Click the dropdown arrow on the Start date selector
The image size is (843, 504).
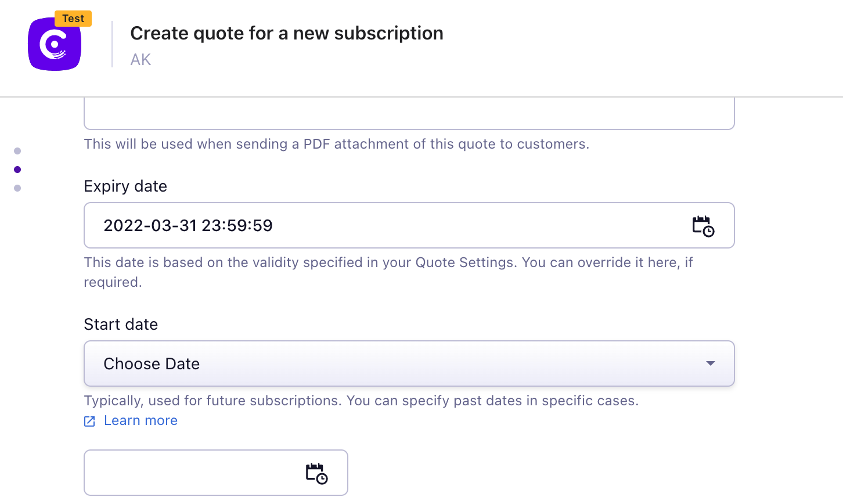[709, 363]
